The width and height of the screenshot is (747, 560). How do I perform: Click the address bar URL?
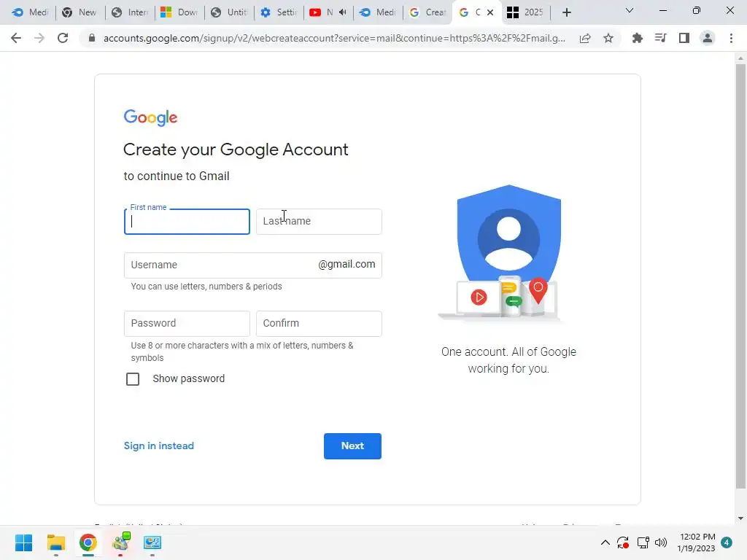click(334, 38)
